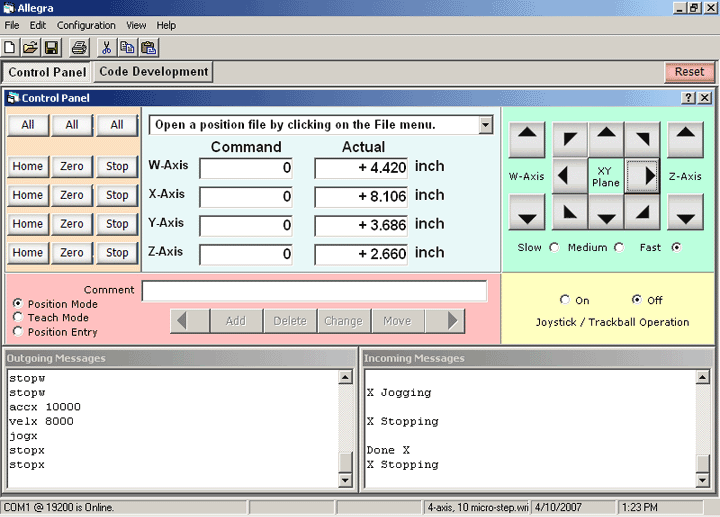Click the X-Axis Command input field
Screen dimensions: 720x517
(x=246, y=197)
